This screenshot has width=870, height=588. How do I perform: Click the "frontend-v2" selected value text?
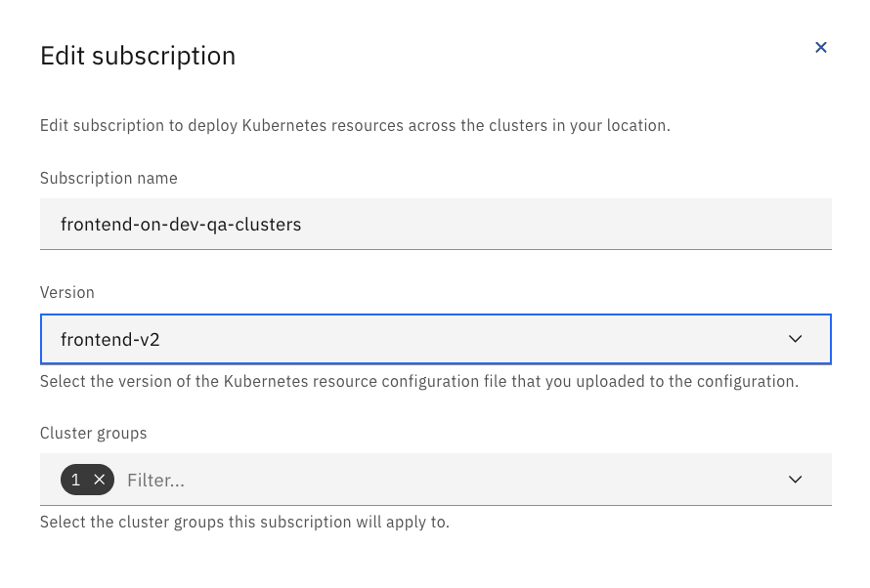pyautogui.click(x=108, y=339)
